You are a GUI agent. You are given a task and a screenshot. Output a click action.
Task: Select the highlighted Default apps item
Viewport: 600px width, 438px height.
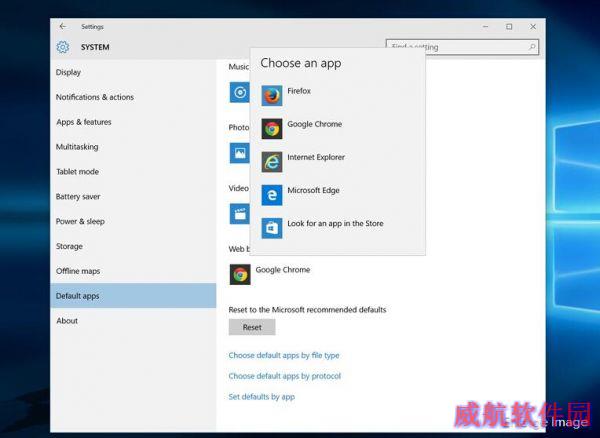pos(133,296)
